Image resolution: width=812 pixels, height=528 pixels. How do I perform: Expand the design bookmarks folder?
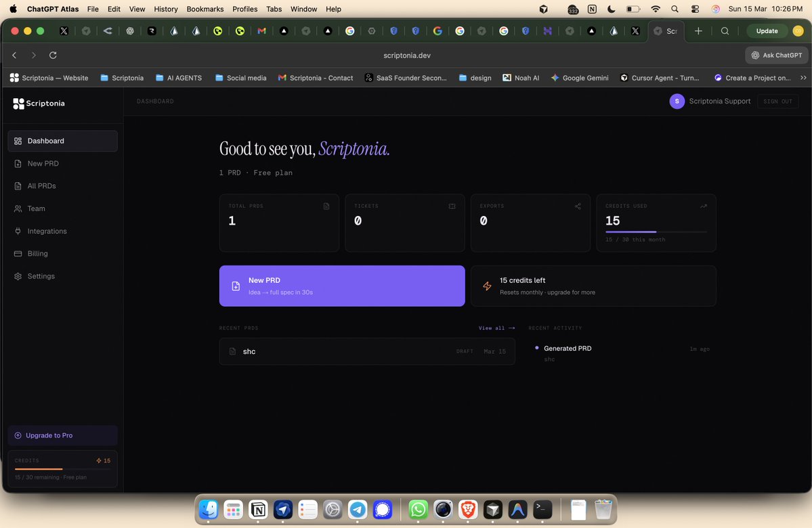(475, 78)
